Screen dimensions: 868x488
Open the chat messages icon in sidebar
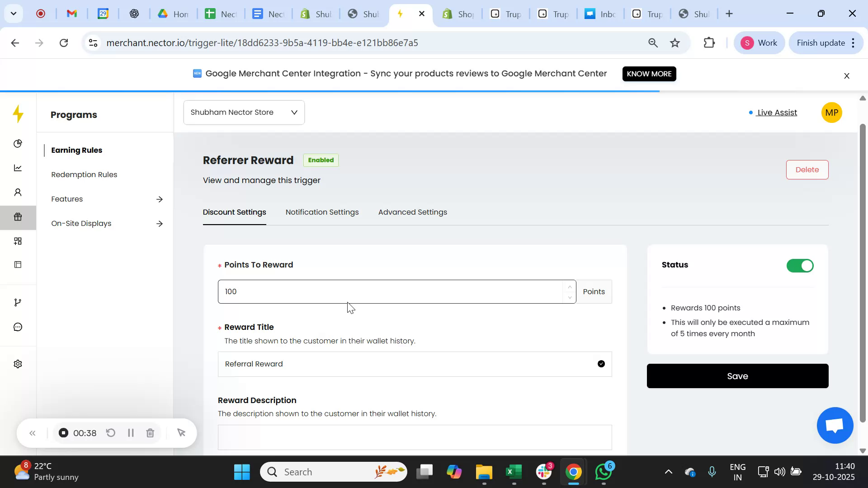18,327
